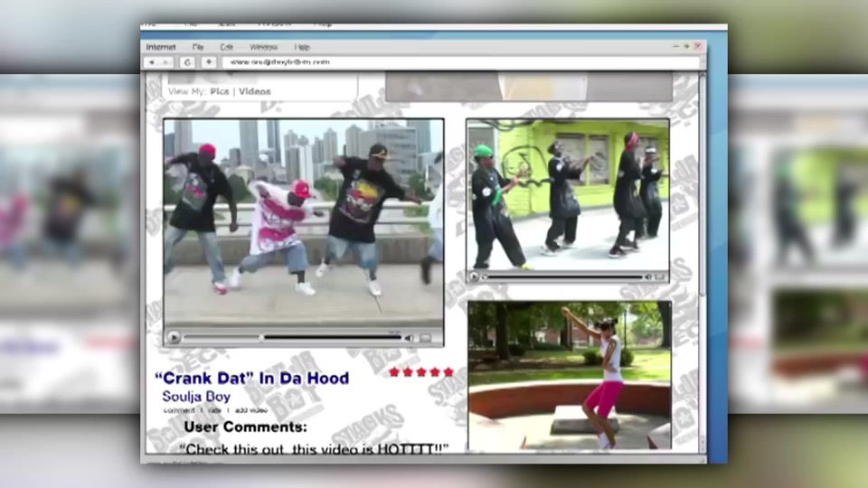Click the User Comments heading
Viewport: 868px width, 488px height.
(245, 427)
